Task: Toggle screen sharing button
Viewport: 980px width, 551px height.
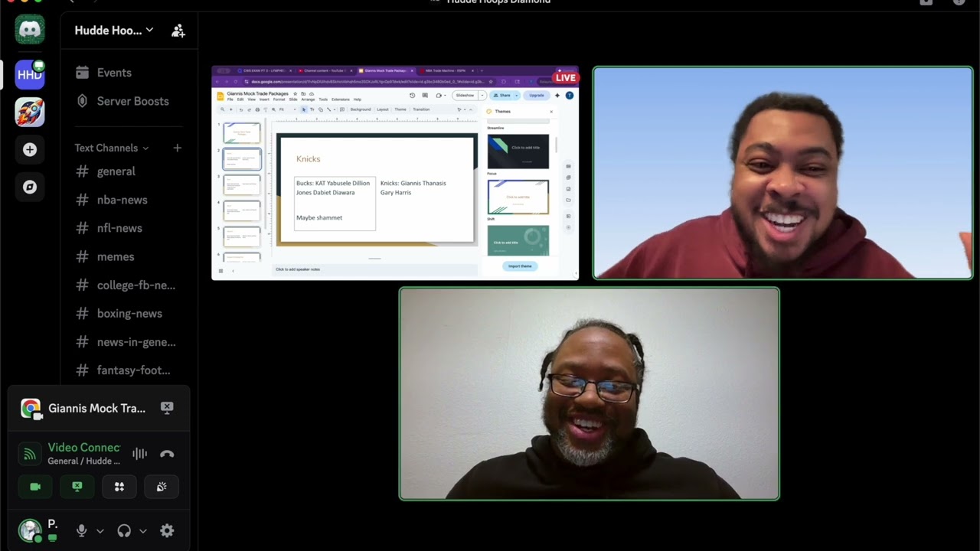Action: tap(77, 487)
